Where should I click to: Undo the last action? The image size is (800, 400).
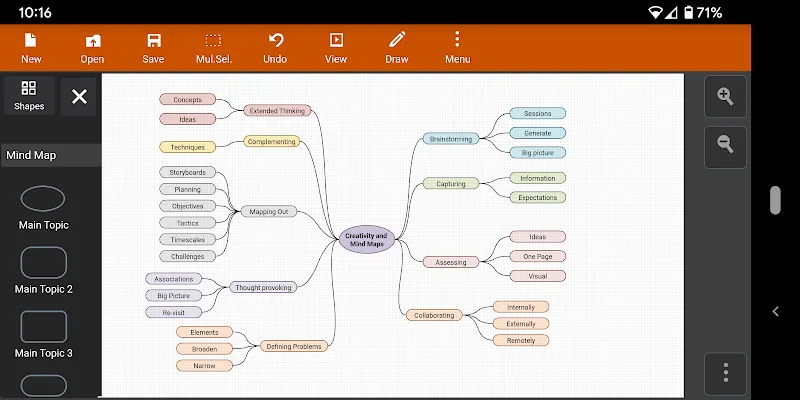[x=275, y=47]
